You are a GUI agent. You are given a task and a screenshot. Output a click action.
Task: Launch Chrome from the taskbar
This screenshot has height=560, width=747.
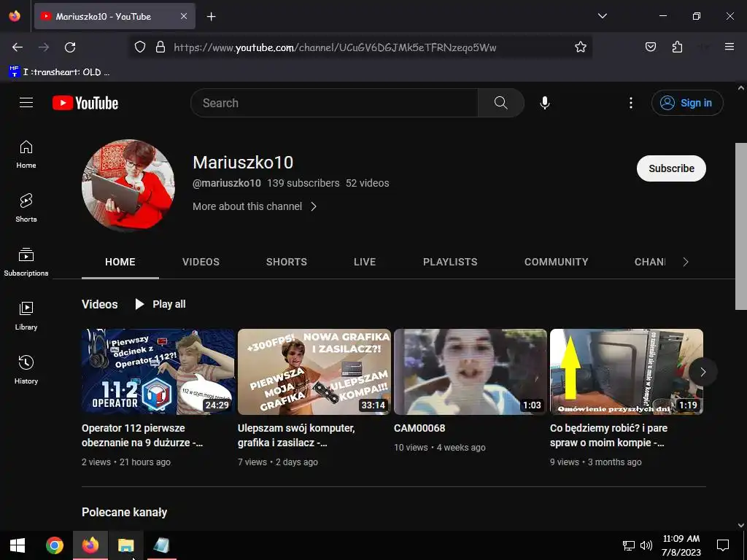(x=55, y=545)
